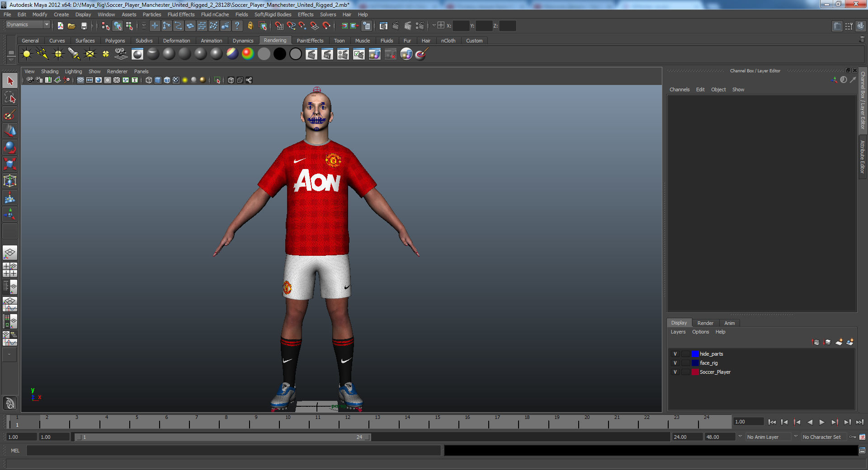Screen dimensions: 868x470
Task: Click the hide_parts blue color swatch
Action: [x=695, y=354]
